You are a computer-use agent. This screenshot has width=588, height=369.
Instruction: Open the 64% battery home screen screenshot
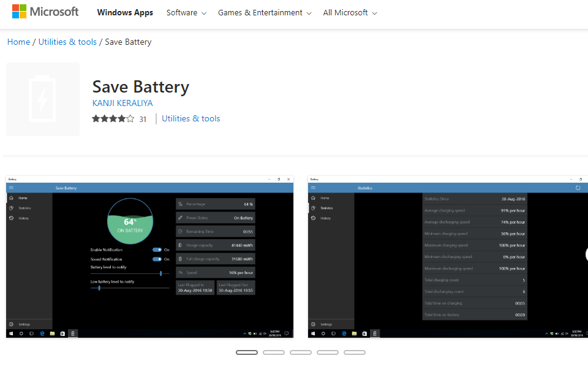(x=149, y=257)
